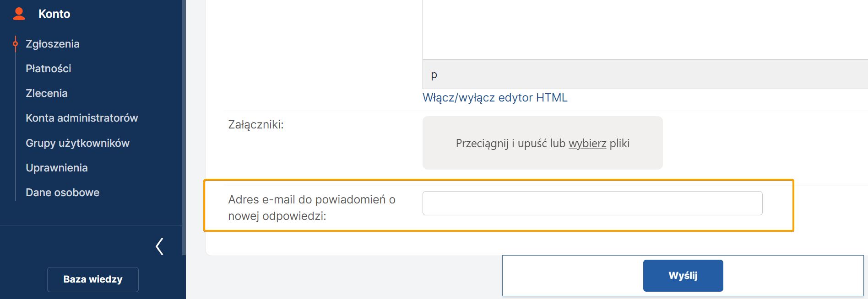868x299 pixels.
Task: Toggle the HTML editor link
Action: pos(495,98)
